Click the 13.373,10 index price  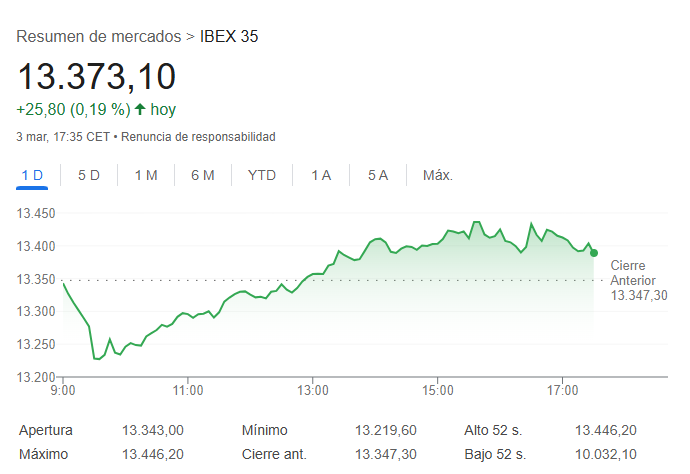96,76
